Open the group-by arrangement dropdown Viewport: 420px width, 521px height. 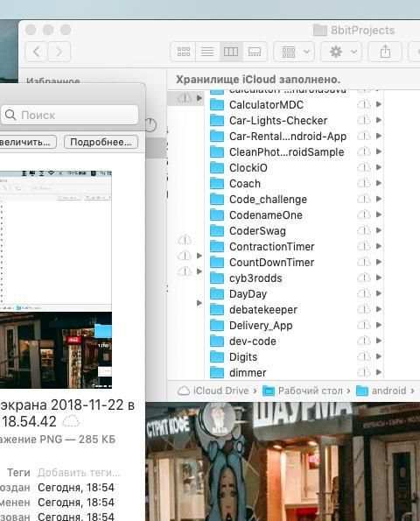click(x=294, y=52)
